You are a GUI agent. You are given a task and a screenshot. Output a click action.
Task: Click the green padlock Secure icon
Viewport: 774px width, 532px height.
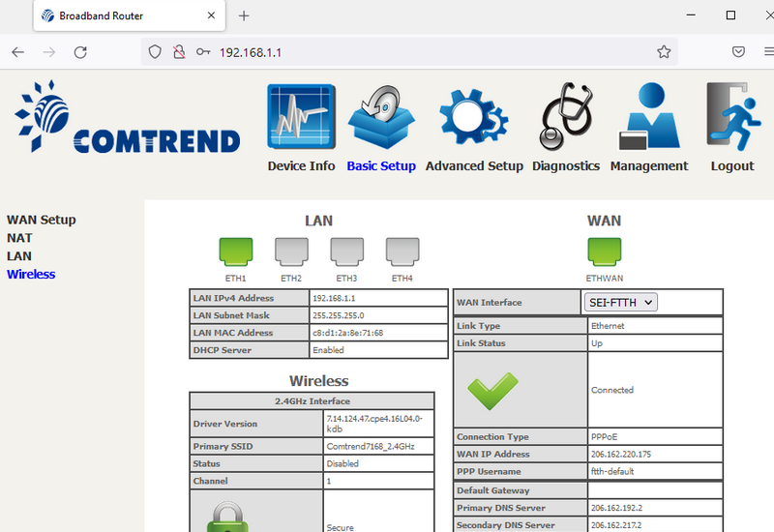(x=227, y=517)
